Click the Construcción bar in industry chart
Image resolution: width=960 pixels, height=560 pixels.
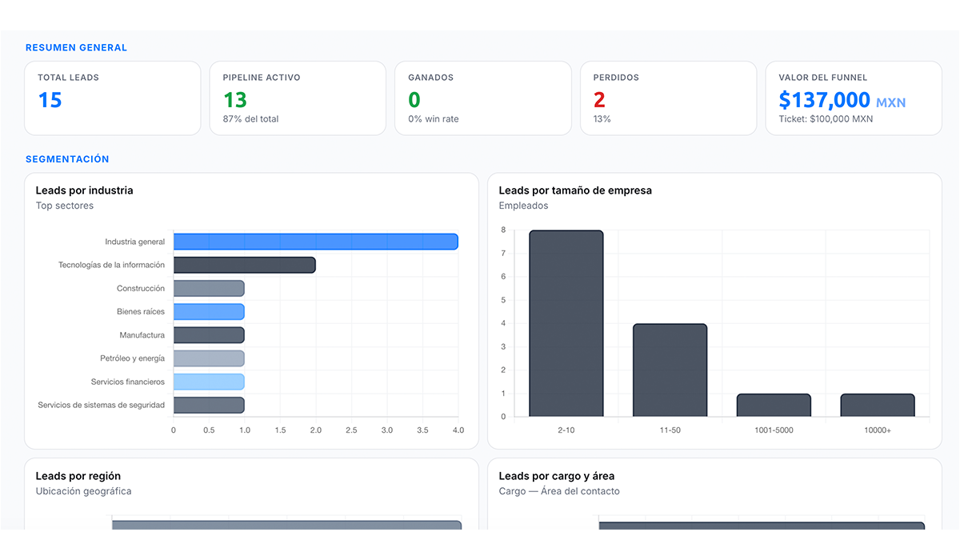click(209, 288)
